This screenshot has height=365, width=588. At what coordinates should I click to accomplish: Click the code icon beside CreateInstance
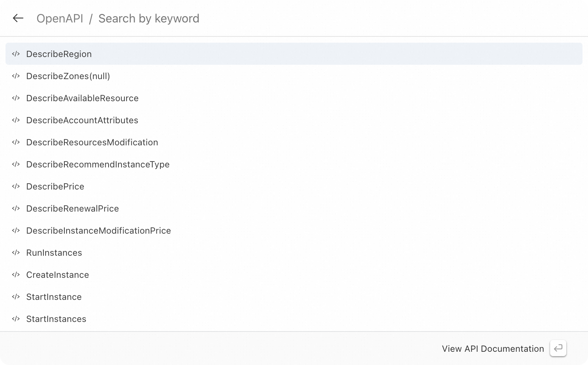pos(15,275)
